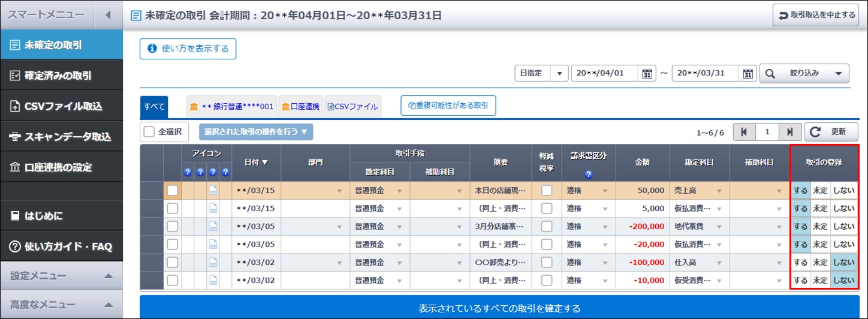Click 摘要 cell 本日の店舗現…
This screenshot has height=319, width=868.
501,191
